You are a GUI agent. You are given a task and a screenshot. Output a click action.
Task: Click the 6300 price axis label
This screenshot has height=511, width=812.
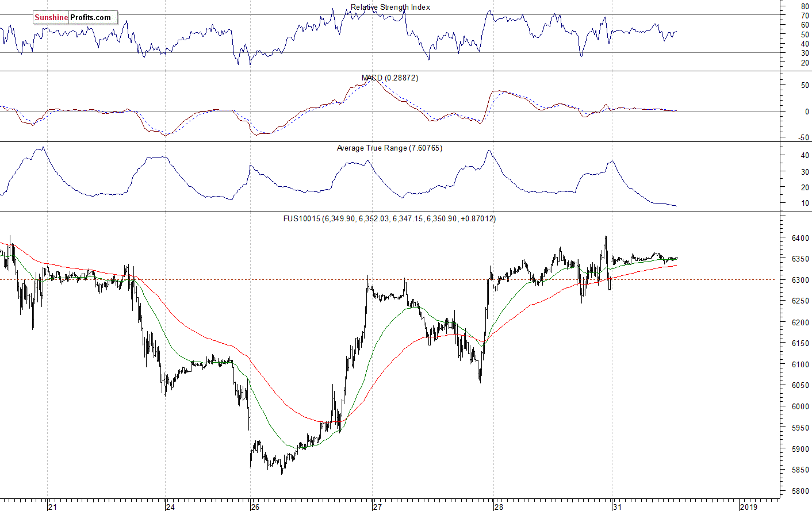coord(800,281)
